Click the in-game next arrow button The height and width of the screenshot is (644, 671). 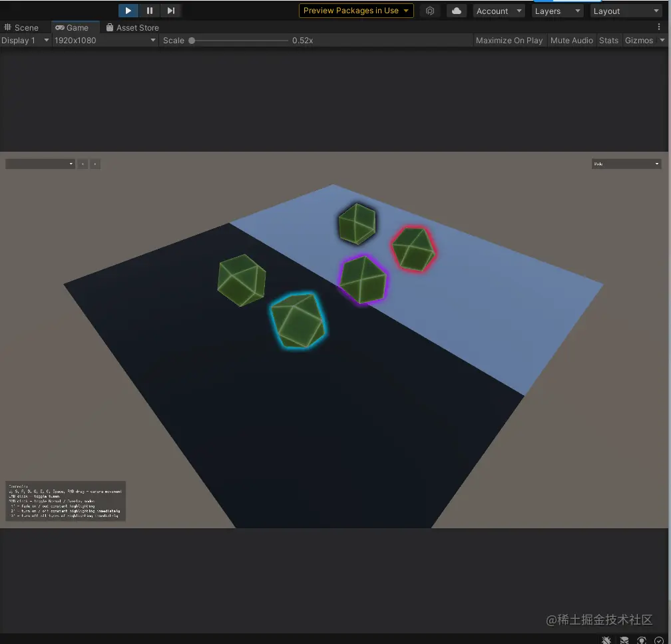tap(95, 164)
